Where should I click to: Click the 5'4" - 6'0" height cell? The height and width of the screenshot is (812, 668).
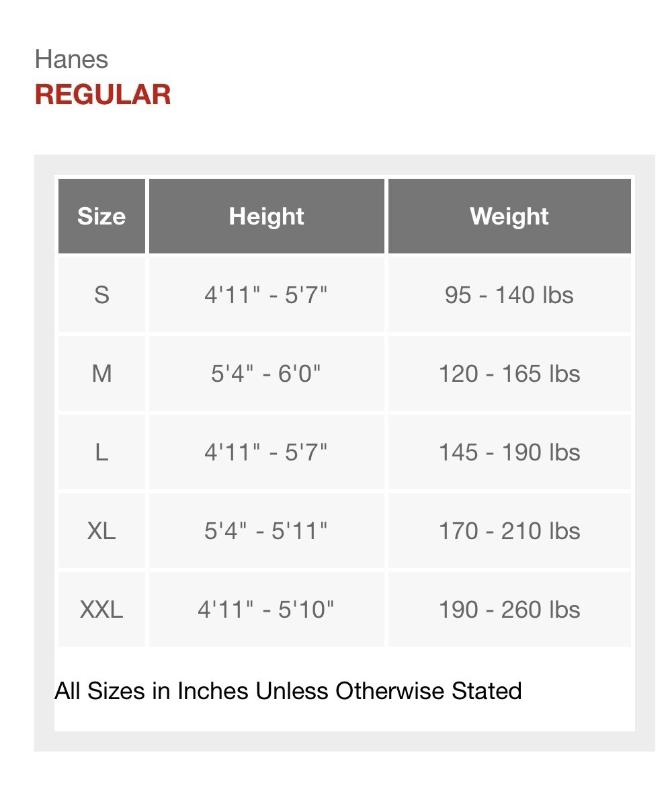point(266,373)
